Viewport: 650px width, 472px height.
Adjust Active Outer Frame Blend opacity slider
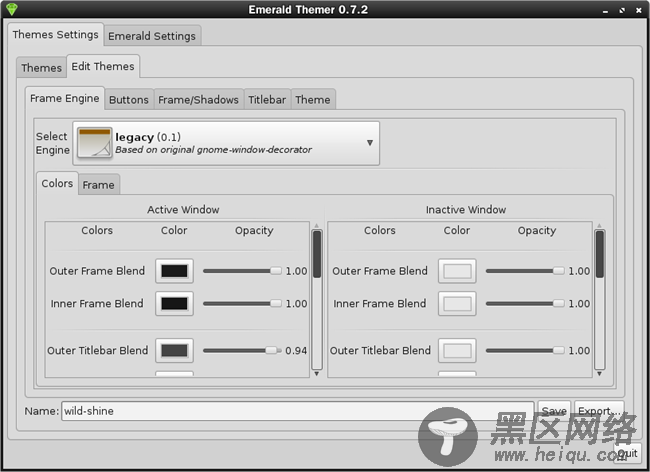(242, 271)
